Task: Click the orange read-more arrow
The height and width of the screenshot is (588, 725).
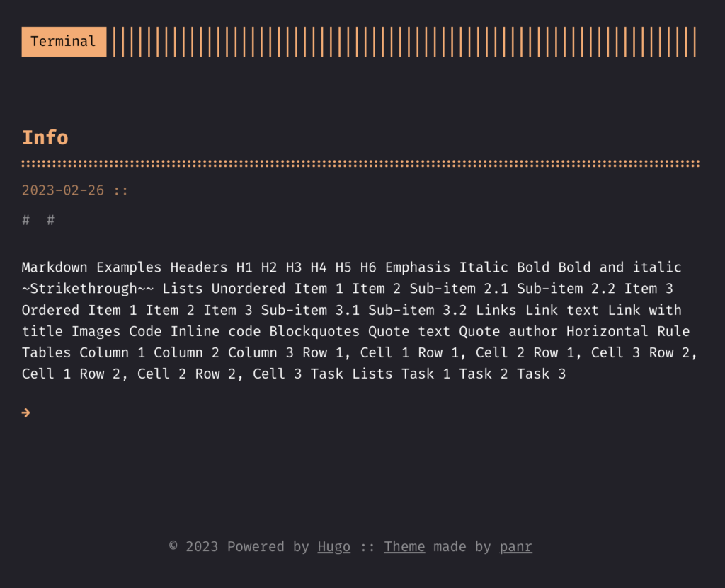Action: click(26, 413)
